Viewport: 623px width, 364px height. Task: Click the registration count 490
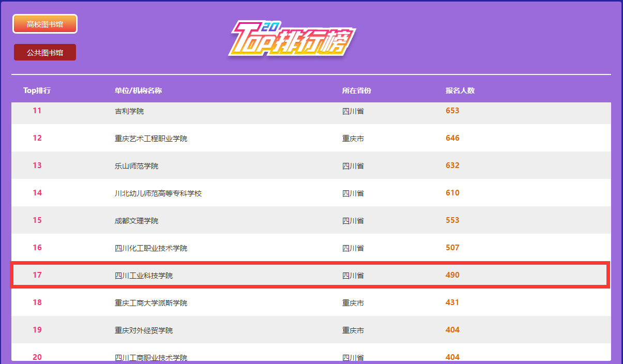pyautogui.click(x=452, y=275)
